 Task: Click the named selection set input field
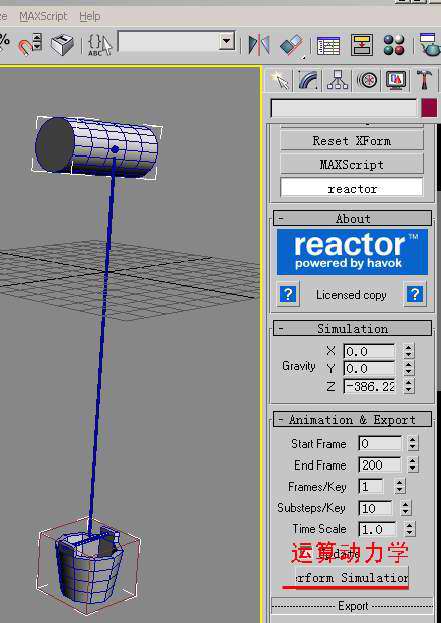pos(169,41)
